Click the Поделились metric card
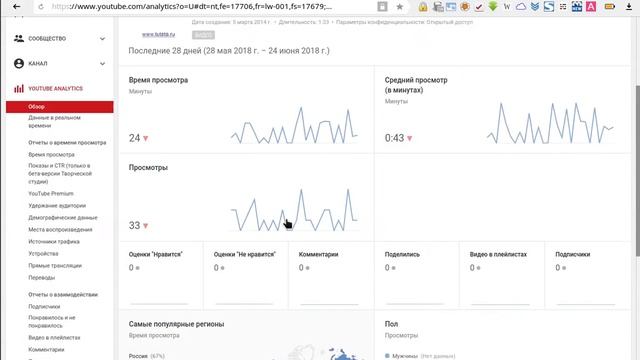The height and width of the screenshot is (360, 640). coord(417,275)
